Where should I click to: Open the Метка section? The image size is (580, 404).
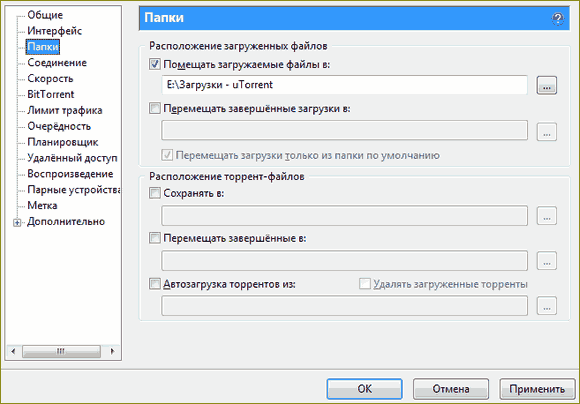[x=42, y=205]
